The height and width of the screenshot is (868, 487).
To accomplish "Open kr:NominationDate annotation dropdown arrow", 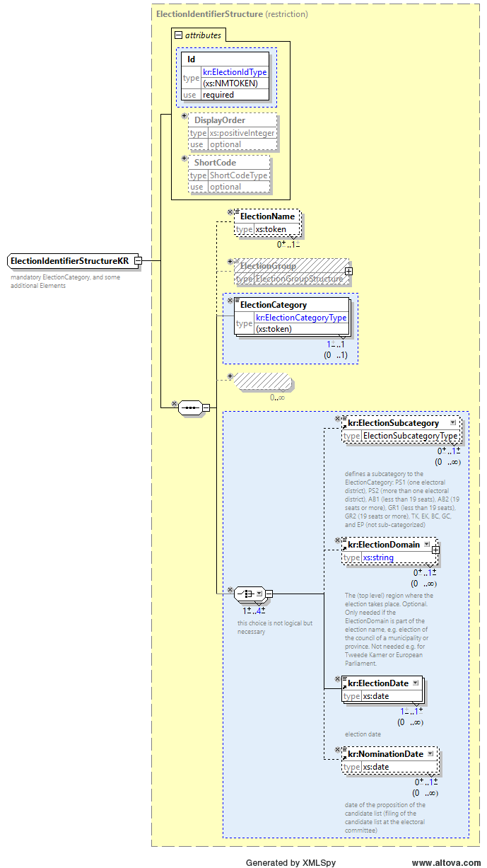I will pos(430,753).
